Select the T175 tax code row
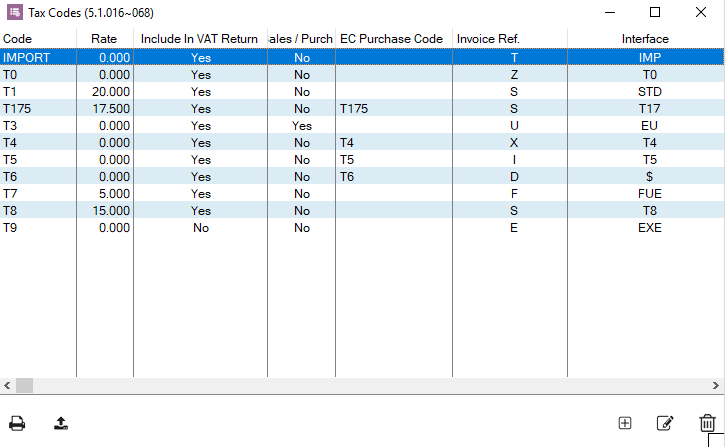This screenshot has height=447, width=725. 362,109
